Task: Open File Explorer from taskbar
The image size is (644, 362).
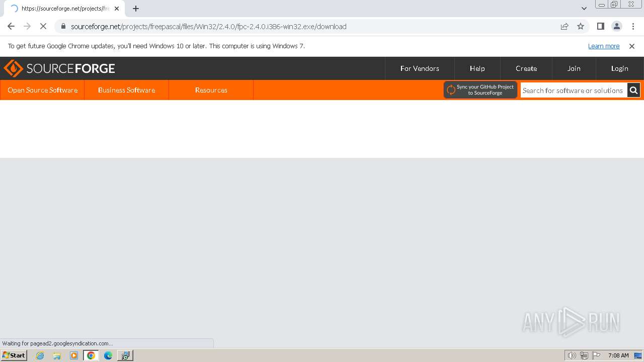Action: tap(57, 355)
